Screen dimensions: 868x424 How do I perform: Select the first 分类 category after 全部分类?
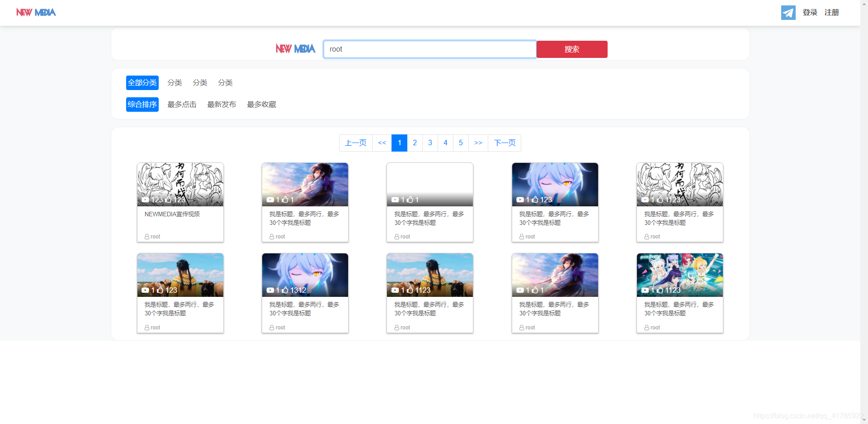coord(175,83)
